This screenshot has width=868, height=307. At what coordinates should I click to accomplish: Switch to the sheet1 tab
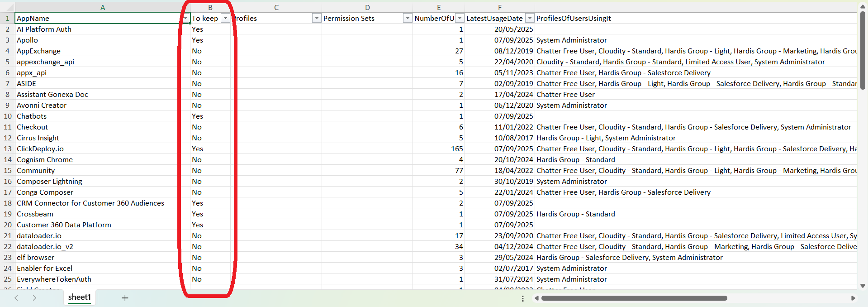pos(80,297)
